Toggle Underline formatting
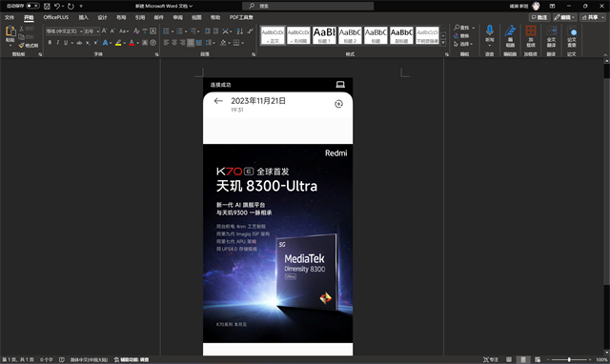 66,43
